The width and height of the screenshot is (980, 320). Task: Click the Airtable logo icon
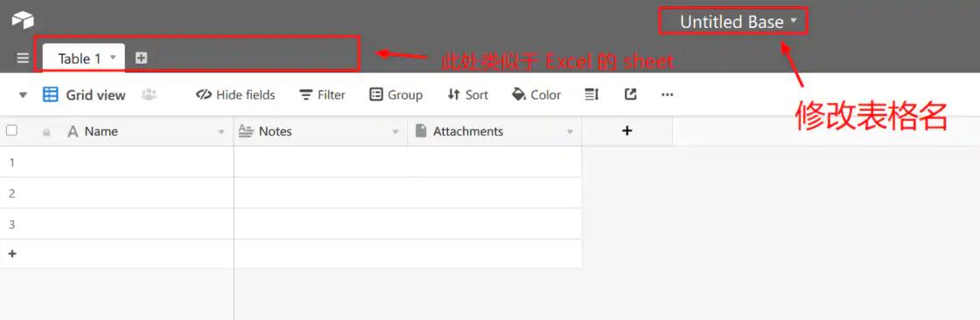tap(23, 20)
